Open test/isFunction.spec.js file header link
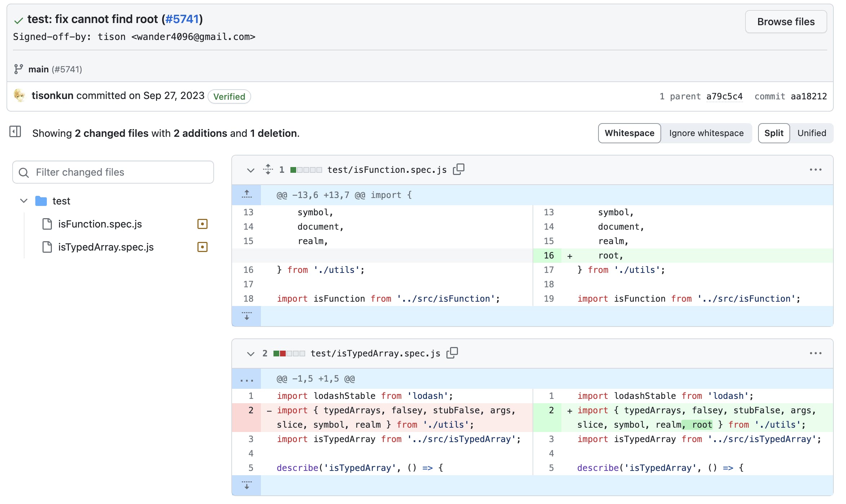846x504 pixels. point(387,170)
